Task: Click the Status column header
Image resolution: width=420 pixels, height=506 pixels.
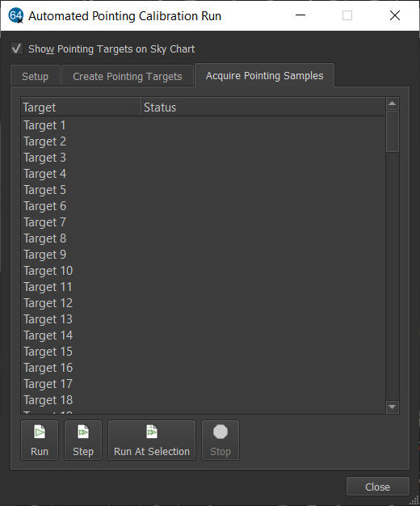Action: click(x=263, y=108)
